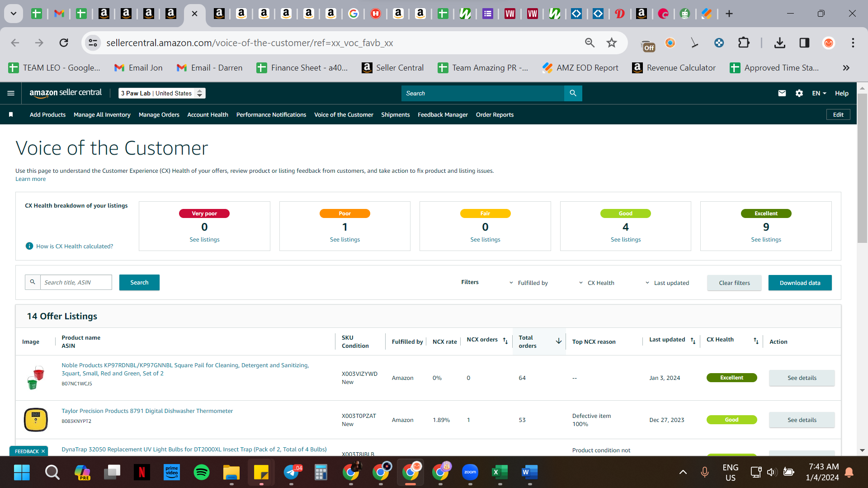This screenshot has width=868, height=488.
Task: See listings under Poor category
Action: (345, 240)
